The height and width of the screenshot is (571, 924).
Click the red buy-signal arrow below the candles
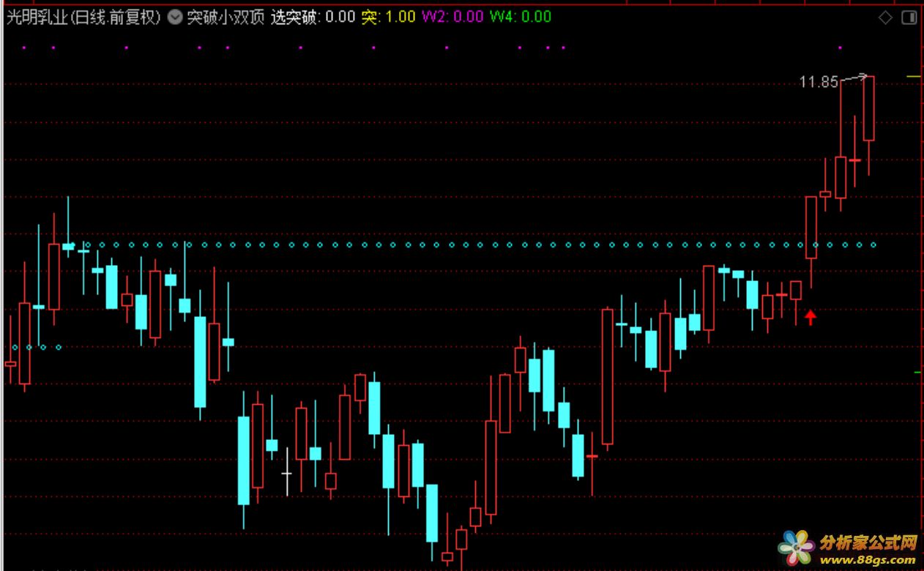pos(811,317)
